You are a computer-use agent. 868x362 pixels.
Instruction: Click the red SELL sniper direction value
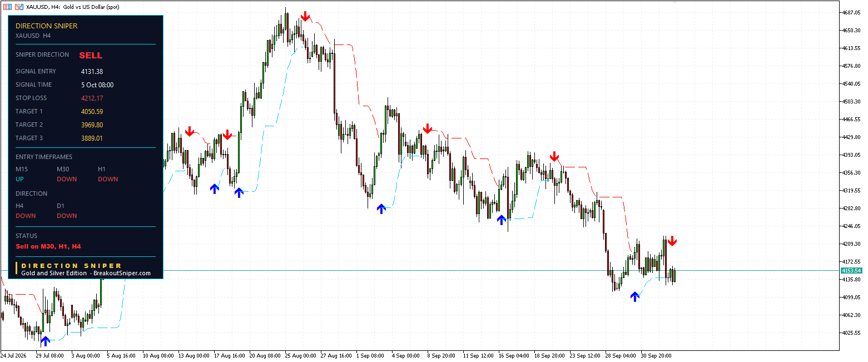point(91,56)
